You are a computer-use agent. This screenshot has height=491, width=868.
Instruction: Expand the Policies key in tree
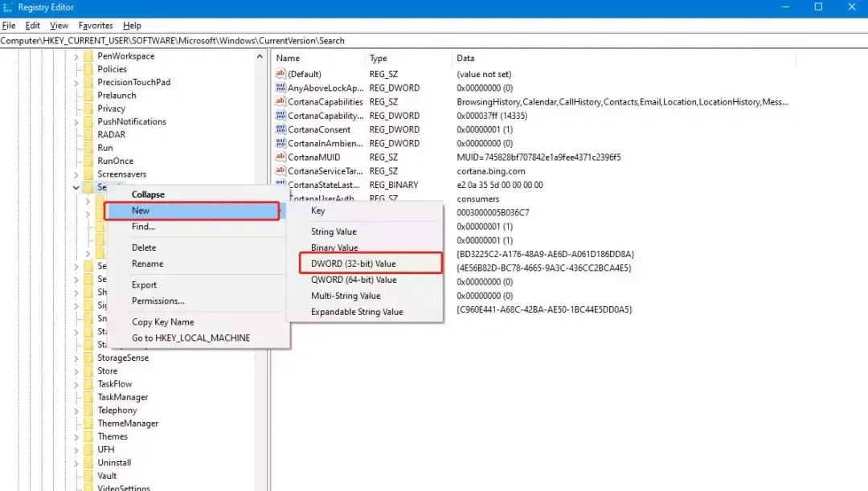[76, 69]
